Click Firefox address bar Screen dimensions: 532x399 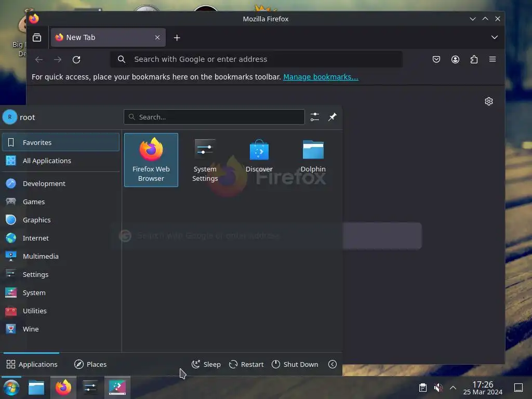(x=257, y=59)
